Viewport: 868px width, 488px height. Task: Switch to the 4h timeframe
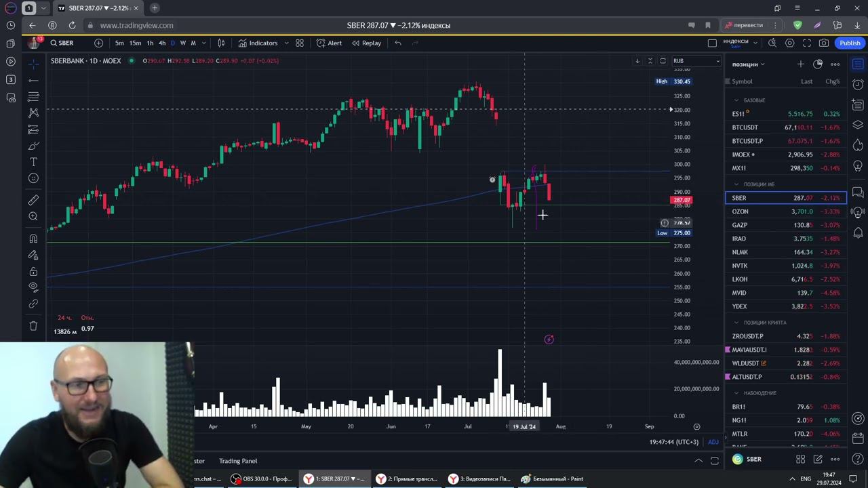coord(162,43)
